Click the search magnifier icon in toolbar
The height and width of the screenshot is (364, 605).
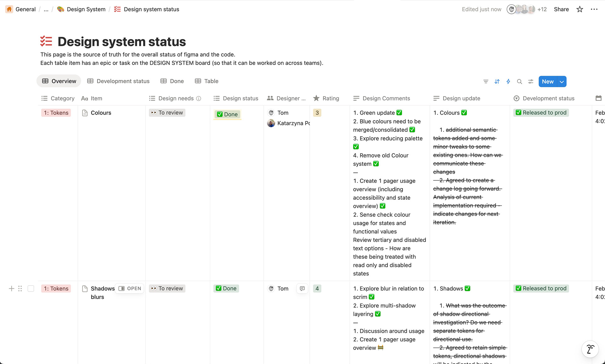[519, 82]
